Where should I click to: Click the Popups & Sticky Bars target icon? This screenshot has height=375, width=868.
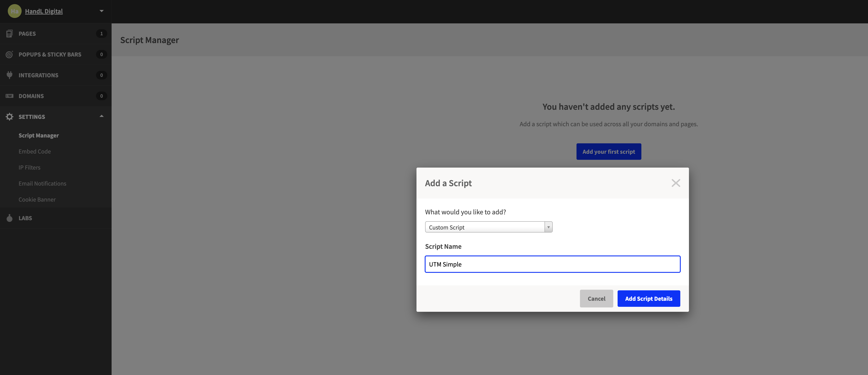coord(10,54)
